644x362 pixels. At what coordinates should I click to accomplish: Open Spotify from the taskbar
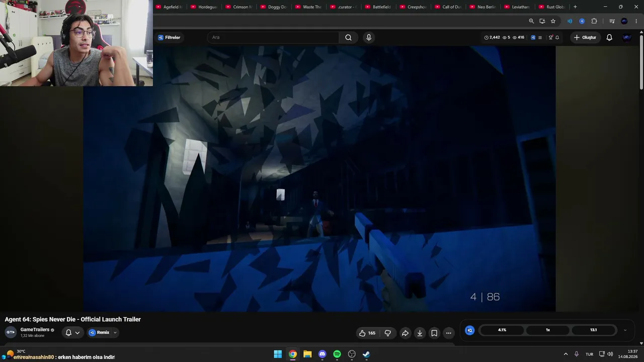pos(337,354)
